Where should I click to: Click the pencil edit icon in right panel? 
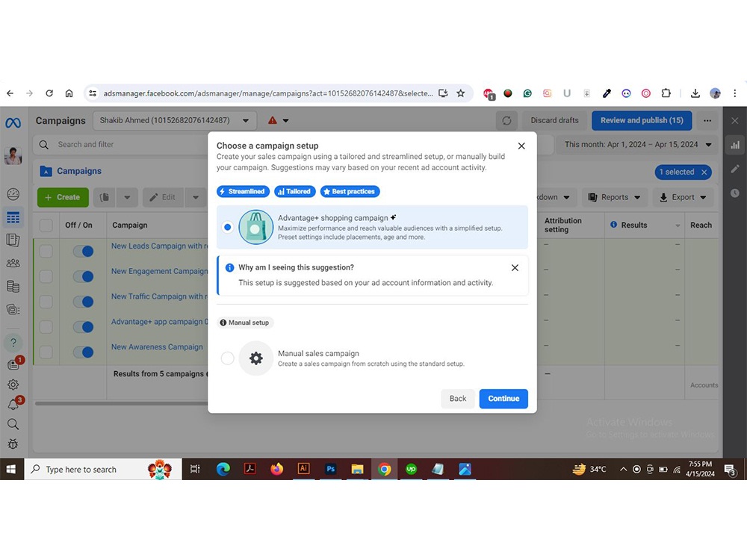[735, 169]
